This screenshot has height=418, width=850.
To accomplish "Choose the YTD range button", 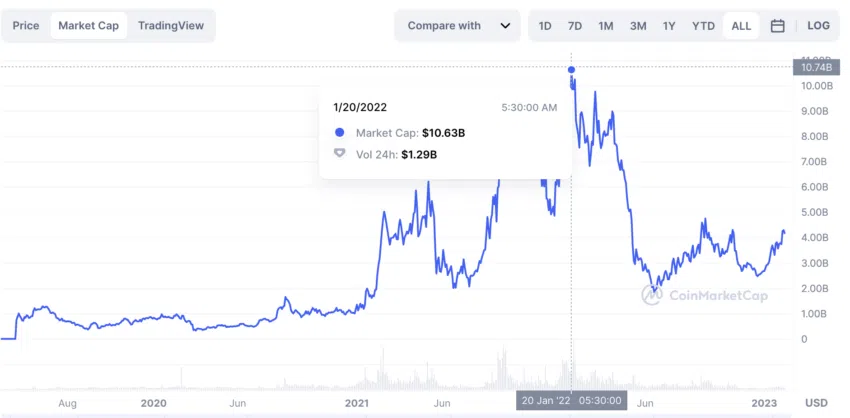I will point(703,25).
